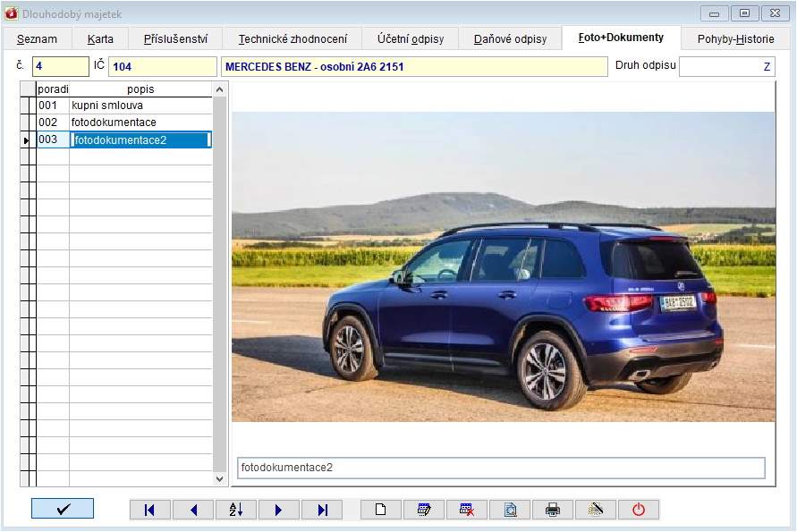Go to the previous record
Image resolution: width=797 pixels, height=532 pixels.
pos(193,510)
